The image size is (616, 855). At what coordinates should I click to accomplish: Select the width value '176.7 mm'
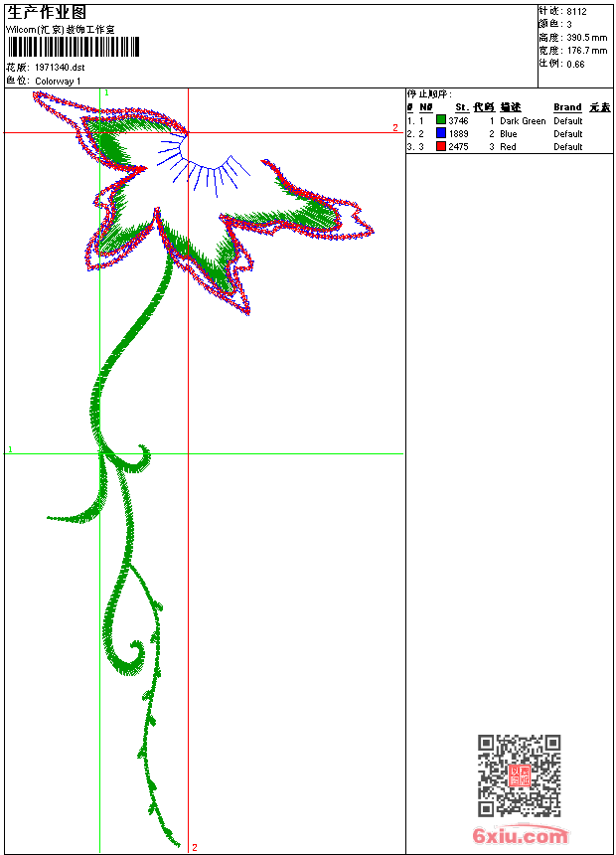pos(586,51)
